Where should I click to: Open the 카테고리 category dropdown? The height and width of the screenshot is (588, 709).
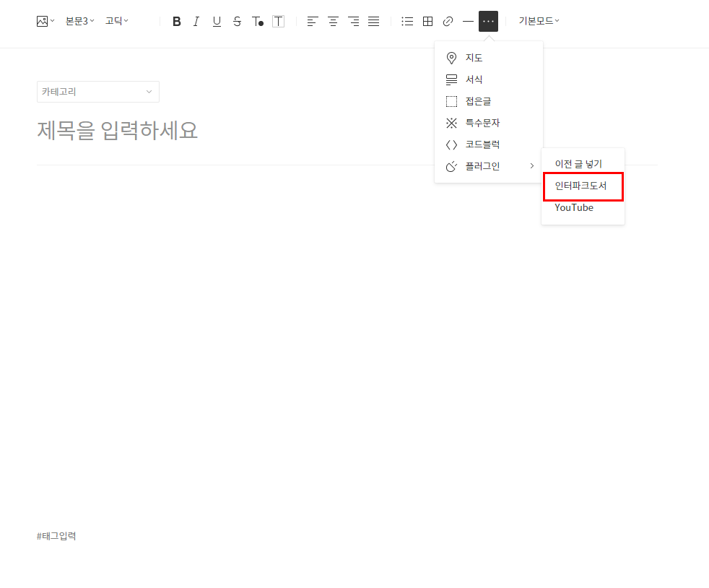[x=98, y=92]
